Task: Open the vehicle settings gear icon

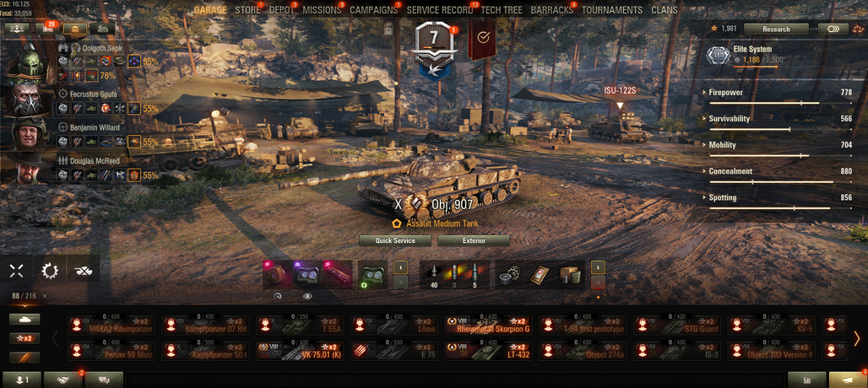Action: point(50,271)
